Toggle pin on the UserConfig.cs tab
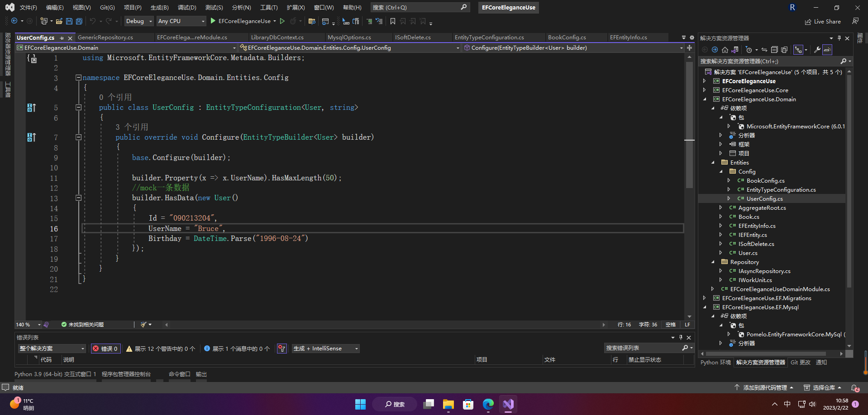 62,38
